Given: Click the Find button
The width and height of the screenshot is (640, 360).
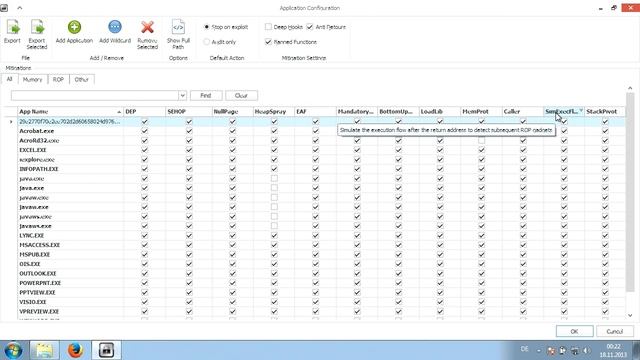Looking at the screenshot, I should click(x=206, y=96).
